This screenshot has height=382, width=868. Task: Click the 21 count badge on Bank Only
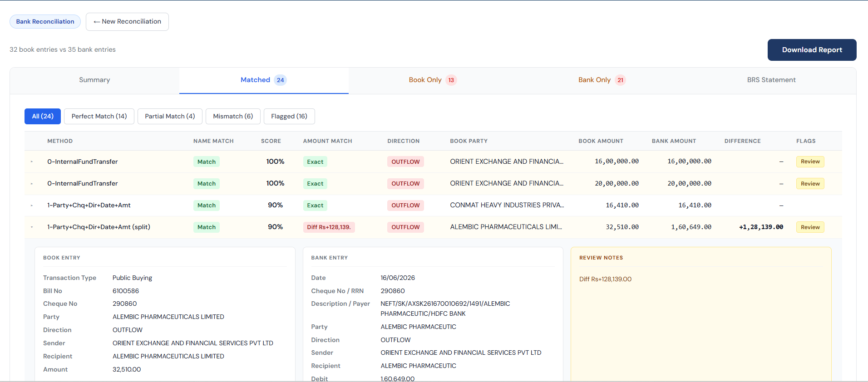click(620, 80)
